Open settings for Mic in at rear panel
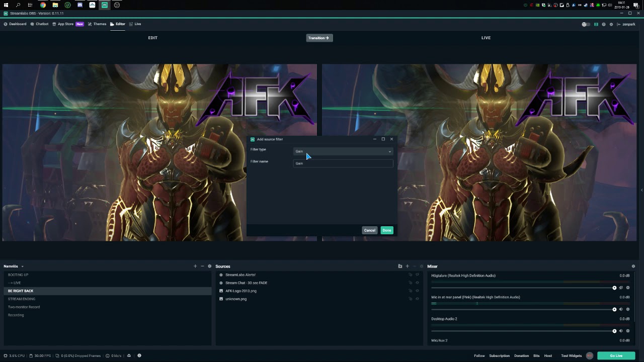Viewport: 644px width, 362px height. [628, 309]
